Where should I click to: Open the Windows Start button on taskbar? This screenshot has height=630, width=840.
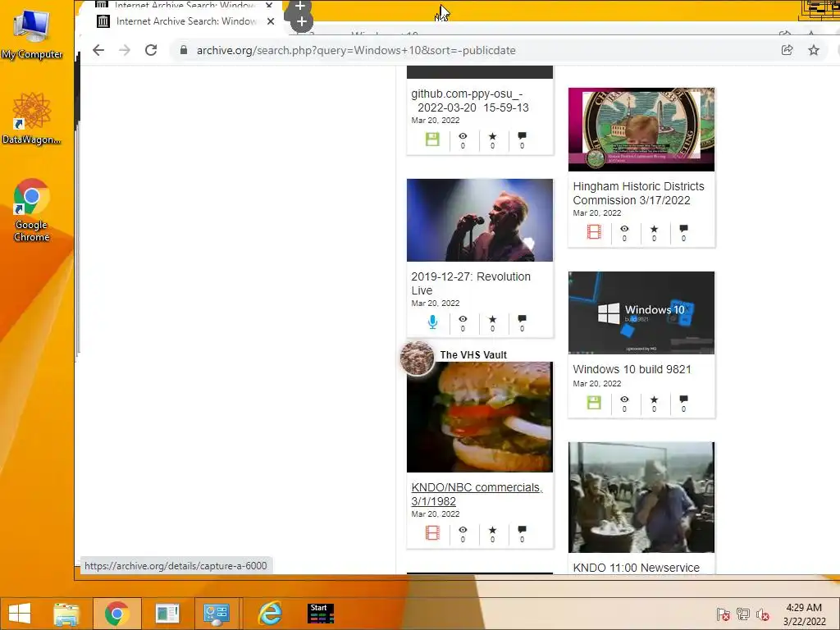tap(20, 614)
